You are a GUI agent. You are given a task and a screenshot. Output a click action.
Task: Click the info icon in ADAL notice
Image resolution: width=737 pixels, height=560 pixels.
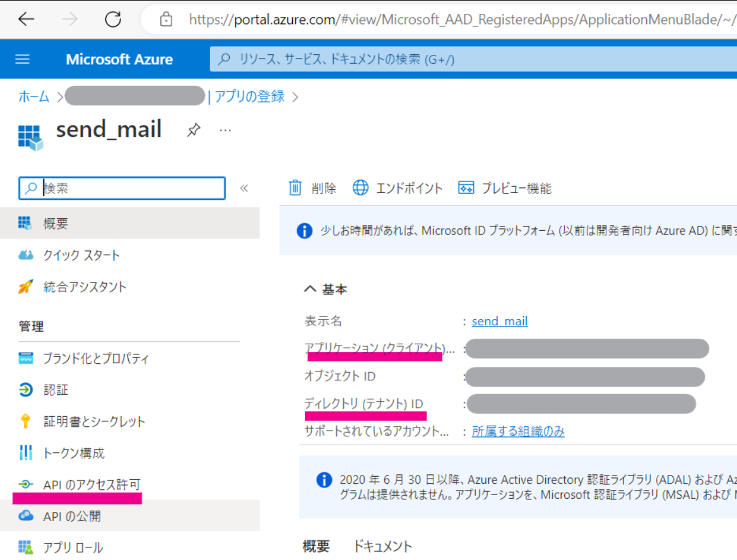[x=324, y=480]
